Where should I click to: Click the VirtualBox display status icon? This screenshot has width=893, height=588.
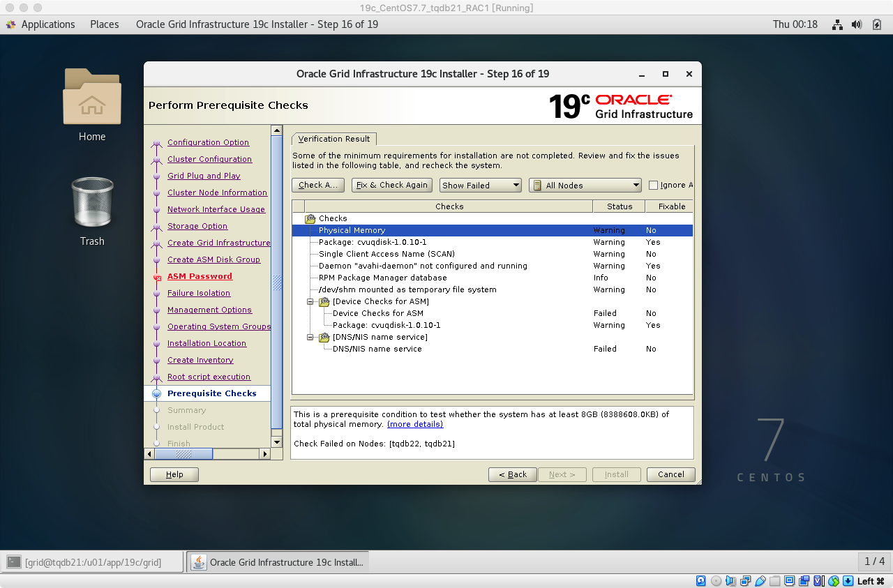(790, 581)
